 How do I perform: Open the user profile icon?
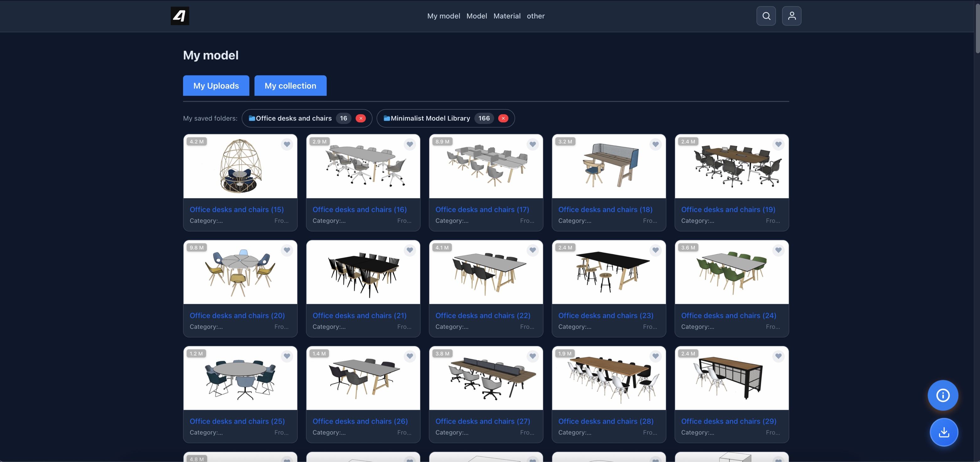pyautogui.click(x=791, y=16)
